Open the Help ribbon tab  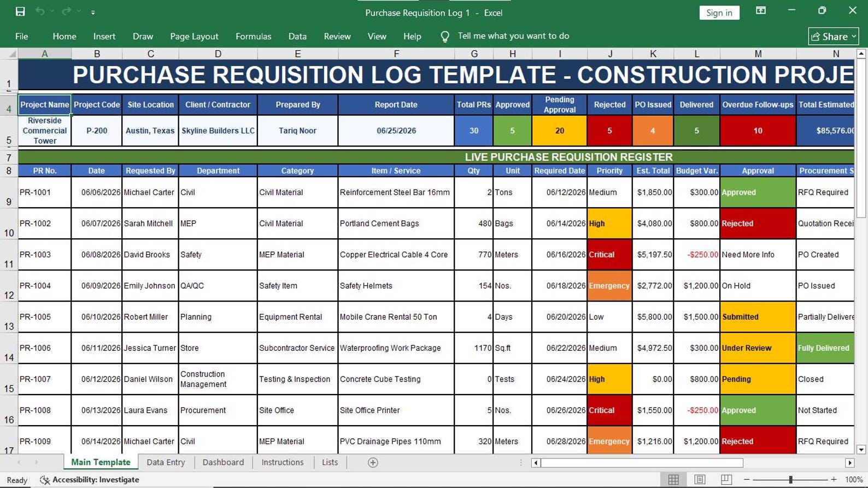412,37
